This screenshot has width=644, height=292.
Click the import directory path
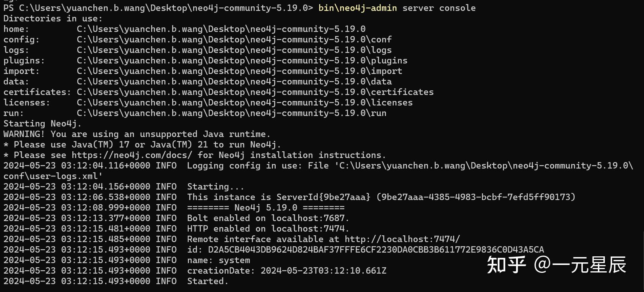(x=239, y=71)
